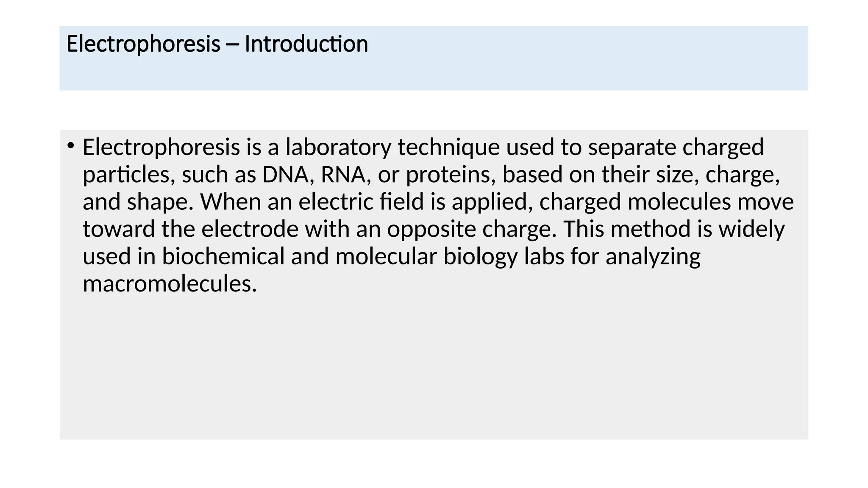Viewport: 868px width, 488px height.
Task: Click the empty area of the gray body box
Action: 434,369
